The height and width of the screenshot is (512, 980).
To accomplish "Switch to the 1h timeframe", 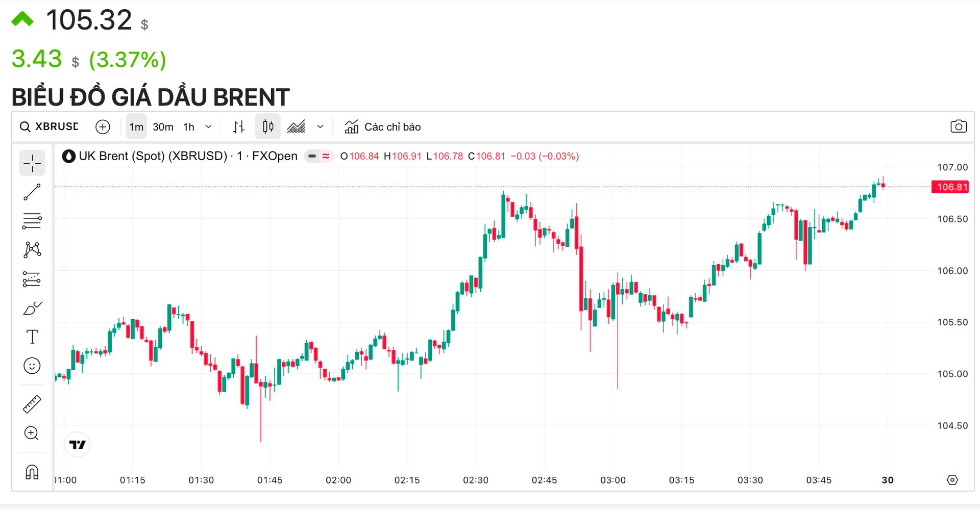I will point(189,127).
